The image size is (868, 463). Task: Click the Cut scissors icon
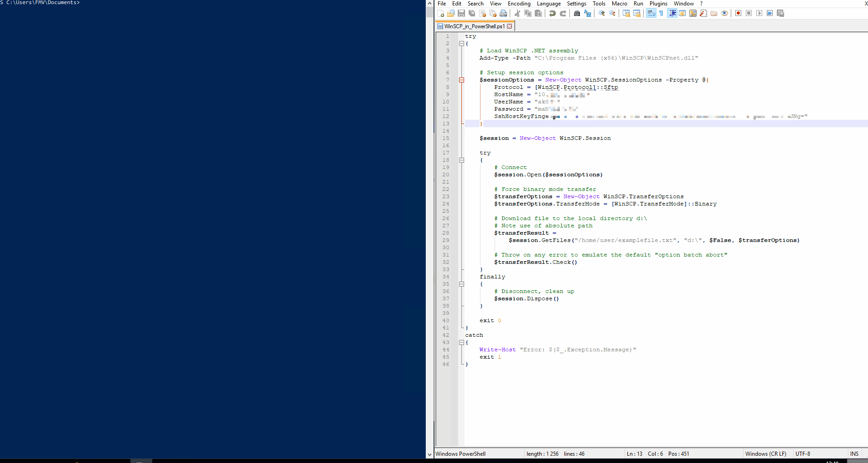click(517, 13)
